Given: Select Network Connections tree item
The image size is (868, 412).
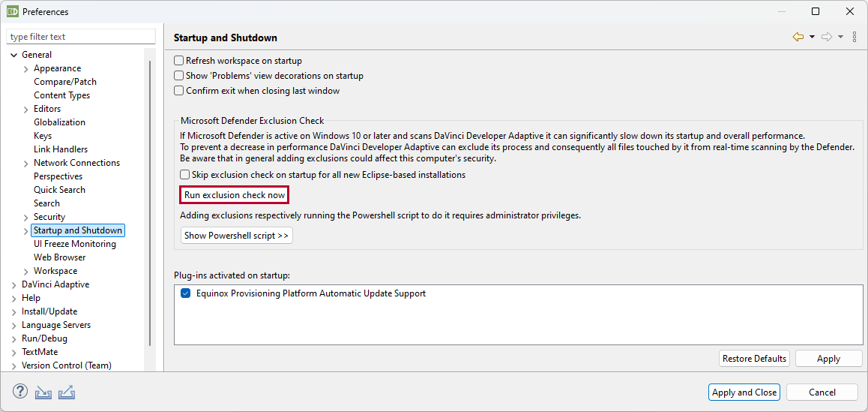Looking at the screenshot, I should 77,162.
